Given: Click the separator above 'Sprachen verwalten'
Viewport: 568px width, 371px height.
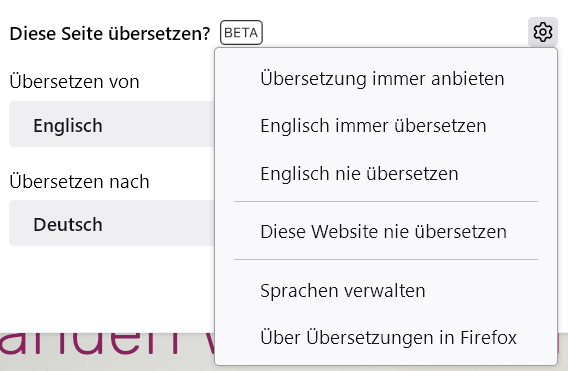Looking at the screenshot, I should 386,259.
